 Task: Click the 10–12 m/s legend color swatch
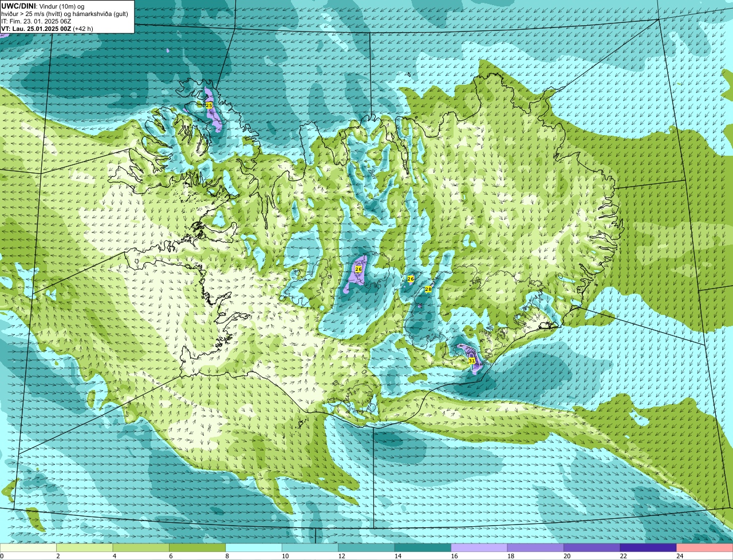click(310, 548)
